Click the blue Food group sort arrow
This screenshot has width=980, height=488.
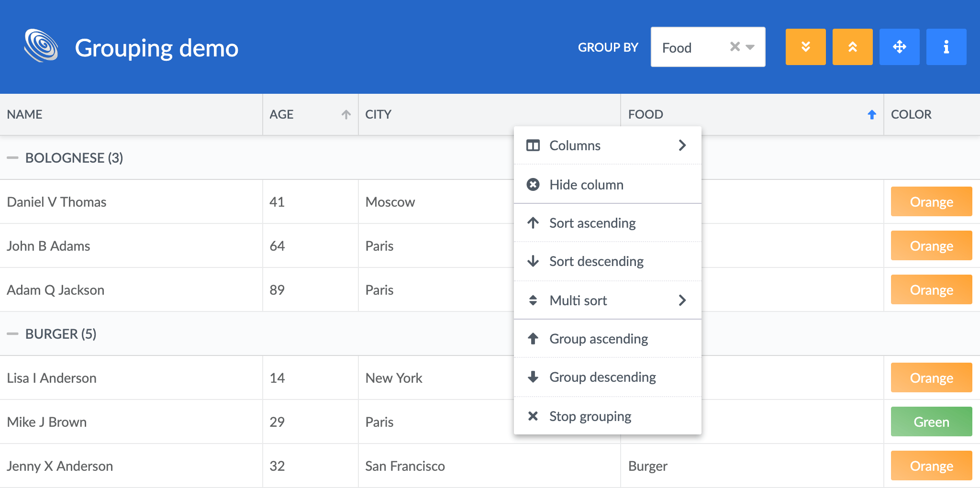click(871, 115)
